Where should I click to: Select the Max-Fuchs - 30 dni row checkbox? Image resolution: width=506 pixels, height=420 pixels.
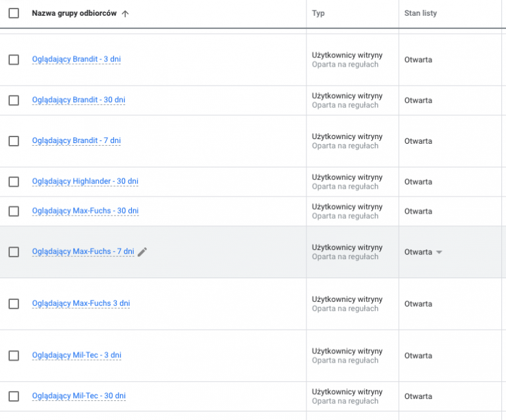point(14,212)
